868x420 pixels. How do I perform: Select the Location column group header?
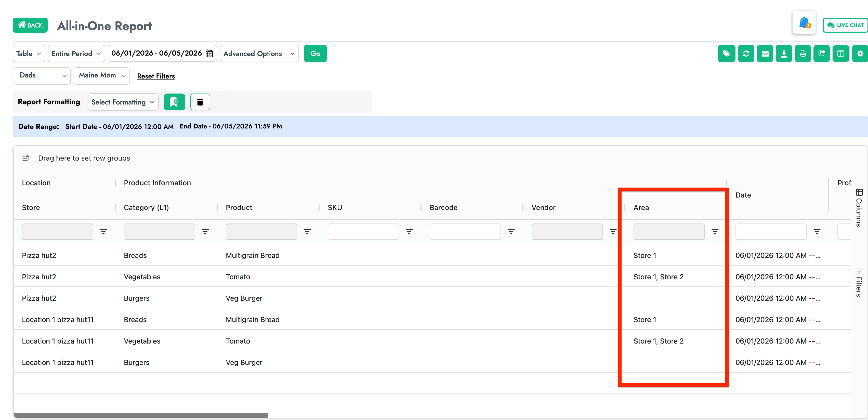tap(36, 183)
